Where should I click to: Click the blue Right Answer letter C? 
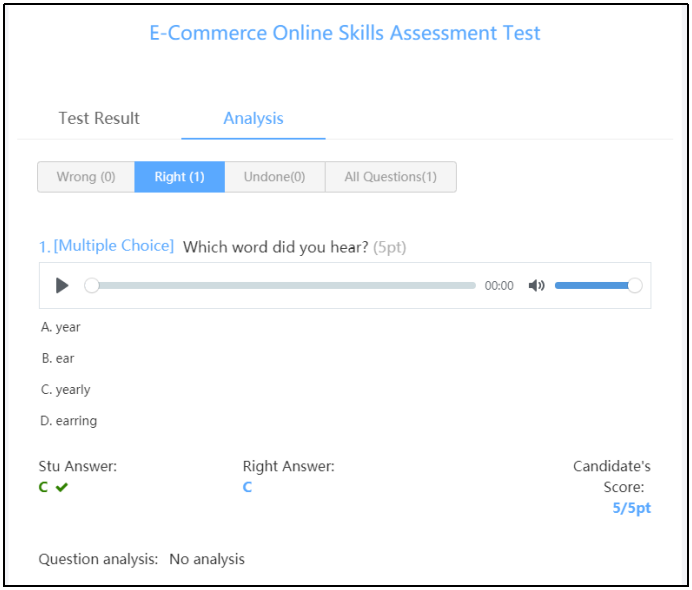click(x=247, y=487)
